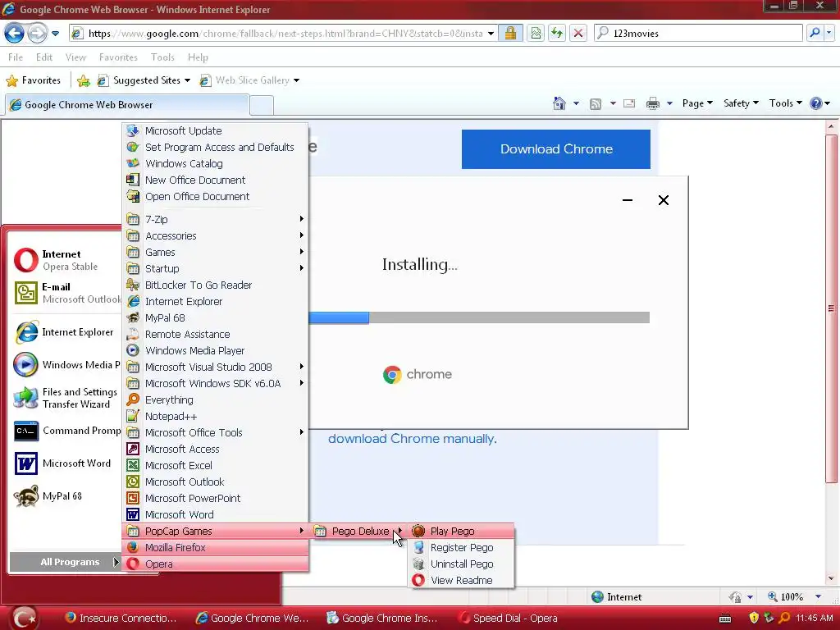Viewport: 840px width, 630px height.
Task: Open the new blank tab button
Action: (262, 104)
